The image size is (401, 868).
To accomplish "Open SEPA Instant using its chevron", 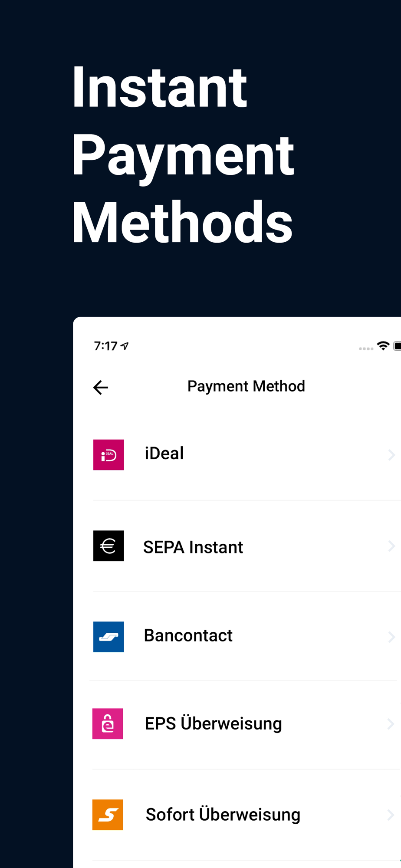I will point(391,546).
